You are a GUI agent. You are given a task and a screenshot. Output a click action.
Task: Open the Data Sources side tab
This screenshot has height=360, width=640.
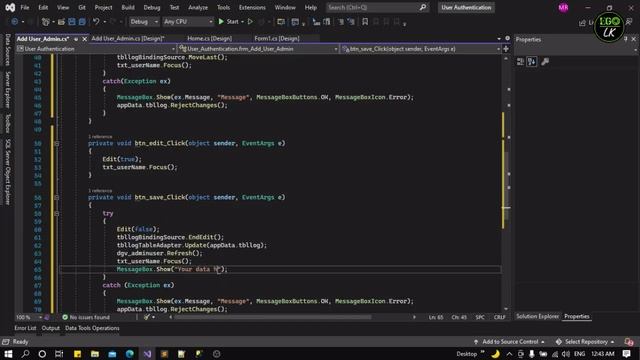pyautogui.click(x=7, y=50)
